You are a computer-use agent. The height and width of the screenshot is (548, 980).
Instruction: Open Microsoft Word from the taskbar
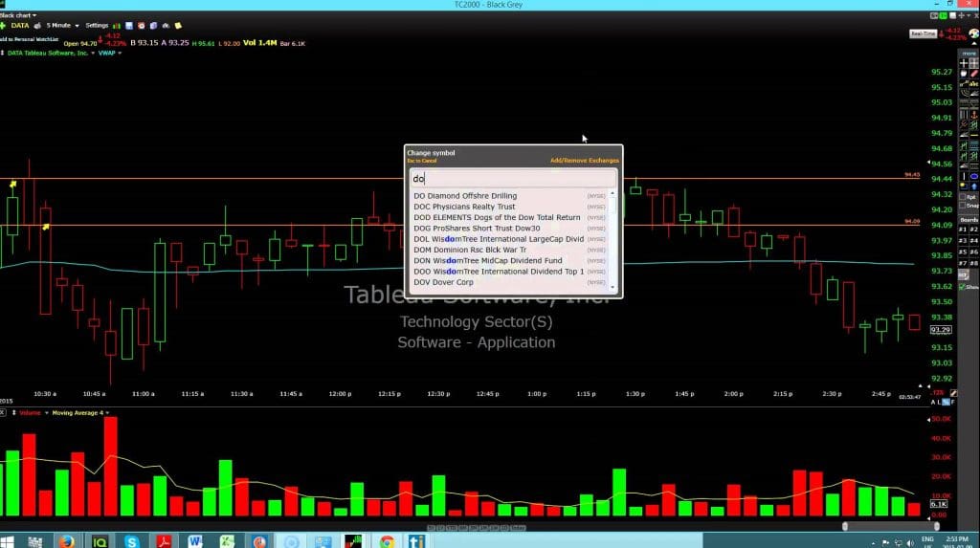[x=195, y=541]
